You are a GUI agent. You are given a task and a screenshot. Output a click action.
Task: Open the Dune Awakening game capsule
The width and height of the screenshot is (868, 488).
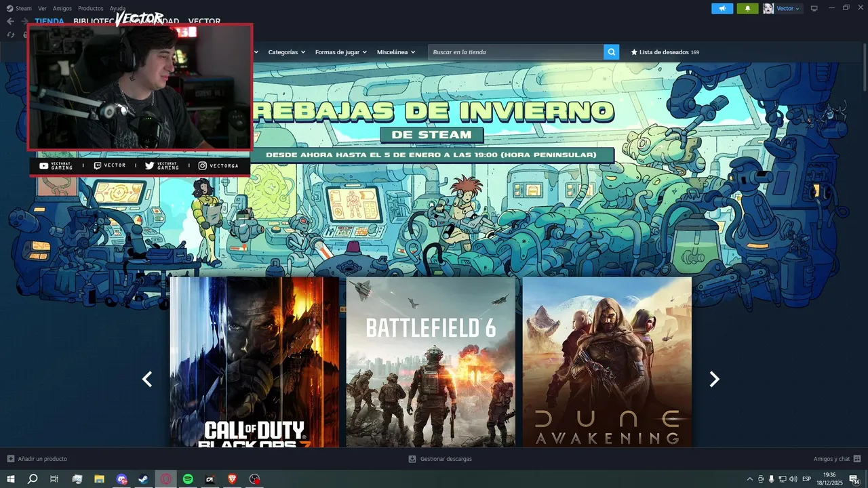pyautogui.click(x=607, y=362)
